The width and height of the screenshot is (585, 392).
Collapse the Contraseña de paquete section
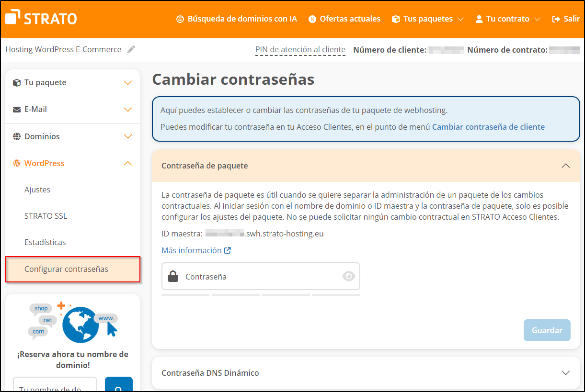pyautogui.click(x=566, y=165)
